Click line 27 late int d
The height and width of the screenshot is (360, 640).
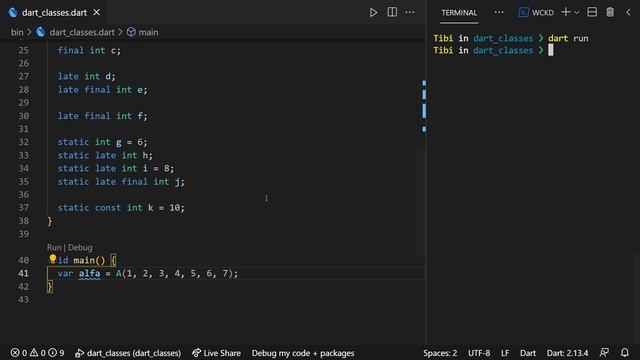[86, 76]
